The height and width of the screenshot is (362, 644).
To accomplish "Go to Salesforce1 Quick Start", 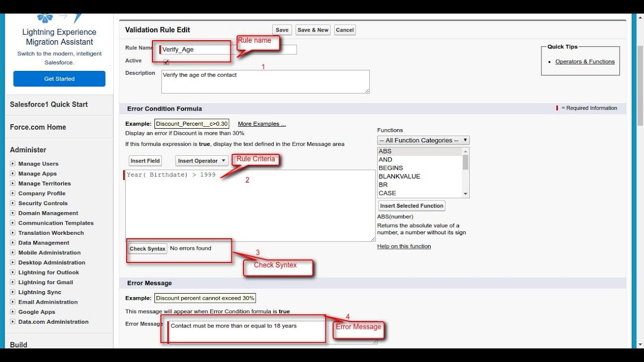I will [49, 105].
